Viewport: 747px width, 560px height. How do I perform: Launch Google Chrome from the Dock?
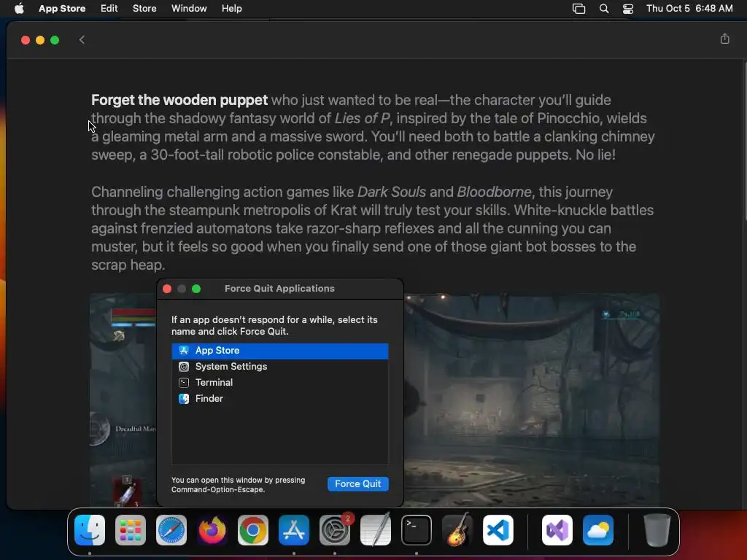point(253,530)
